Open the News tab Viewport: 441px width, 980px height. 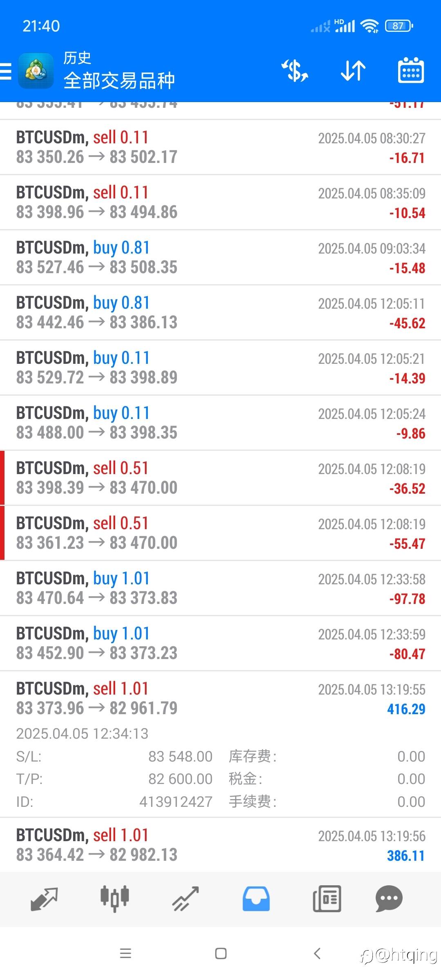coord(327,899)
